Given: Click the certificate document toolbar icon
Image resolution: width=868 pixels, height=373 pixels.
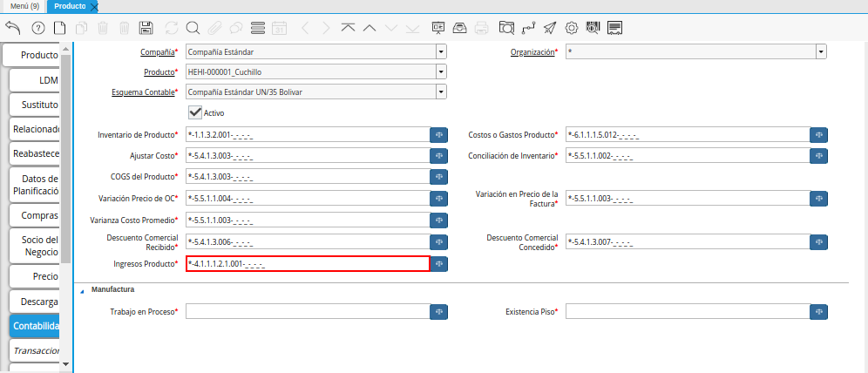Looking at the screenshot, I should pos(614,28).
